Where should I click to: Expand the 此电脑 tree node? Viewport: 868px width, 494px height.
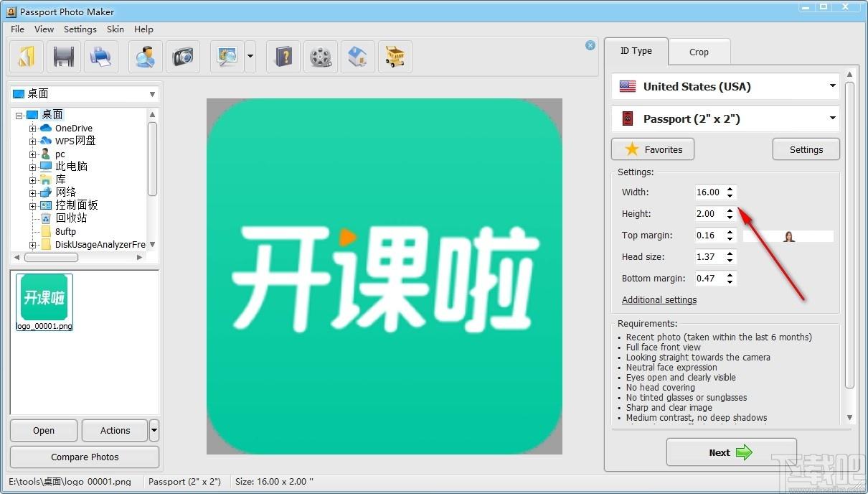(x=33, y=167)
